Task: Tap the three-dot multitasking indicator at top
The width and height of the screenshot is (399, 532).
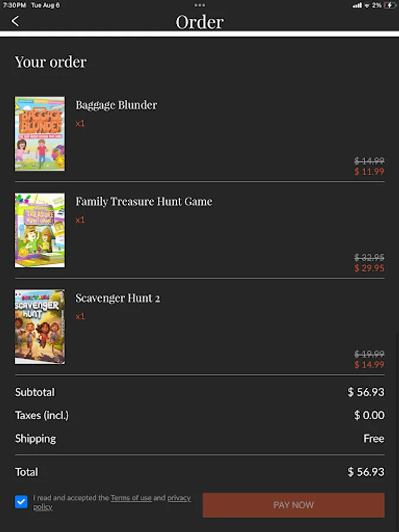Action: [x=199, y=5]
